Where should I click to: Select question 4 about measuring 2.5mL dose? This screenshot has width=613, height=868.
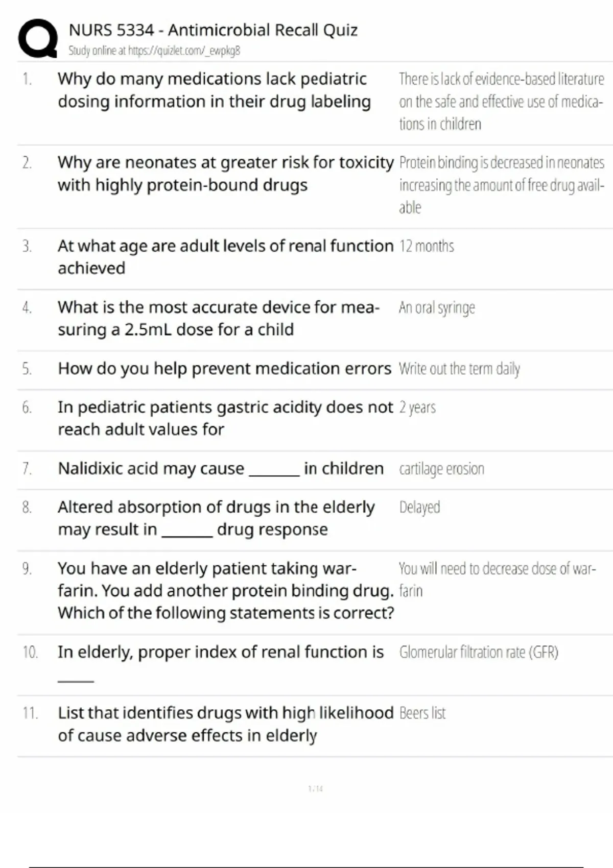(x=219, y=318)
